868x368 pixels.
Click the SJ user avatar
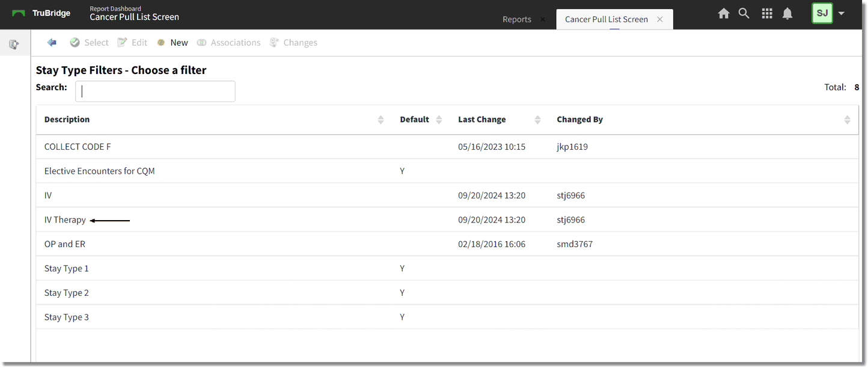coord(822,13)
